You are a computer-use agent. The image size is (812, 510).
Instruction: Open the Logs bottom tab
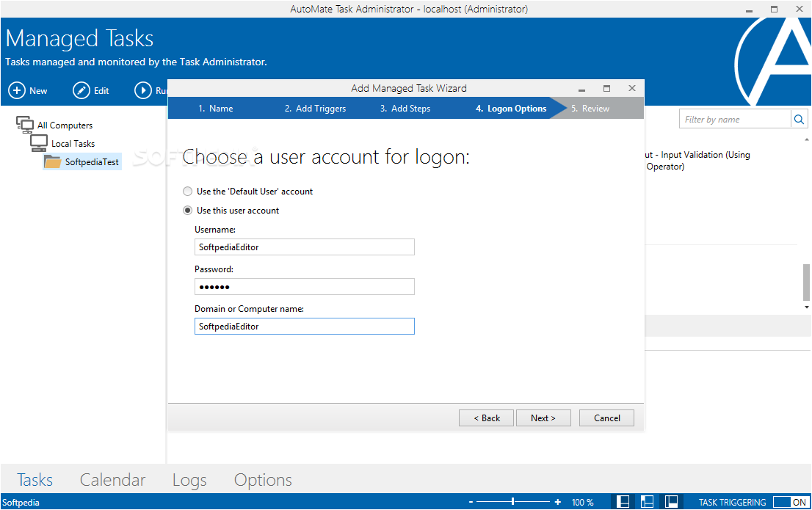click(189, 480)
